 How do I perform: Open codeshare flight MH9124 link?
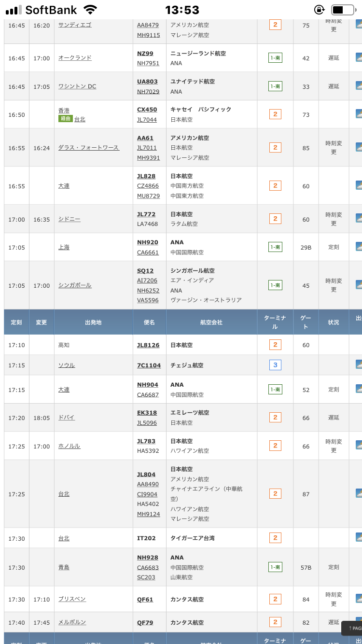coord(149,514)
